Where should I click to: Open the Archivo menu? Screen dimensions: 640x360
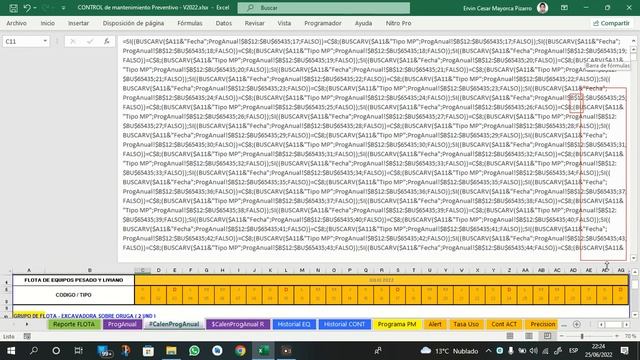click(x=16, y=23)
